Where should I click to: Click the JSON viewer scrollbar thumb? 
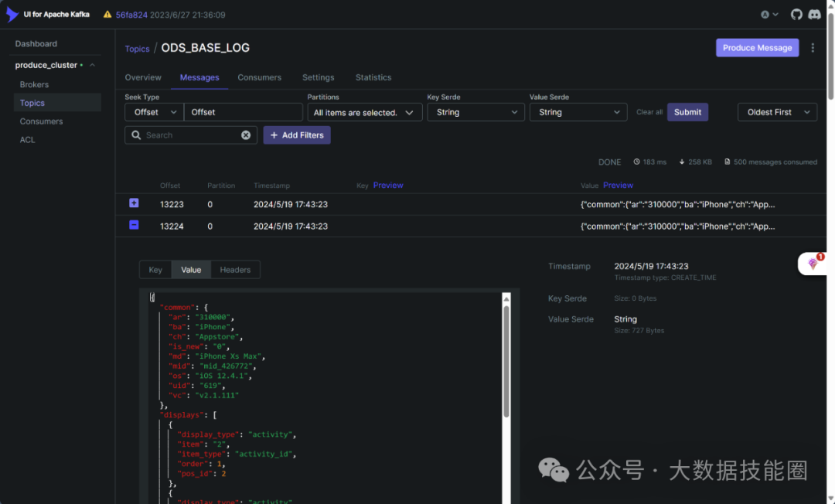tap(506, 361)
